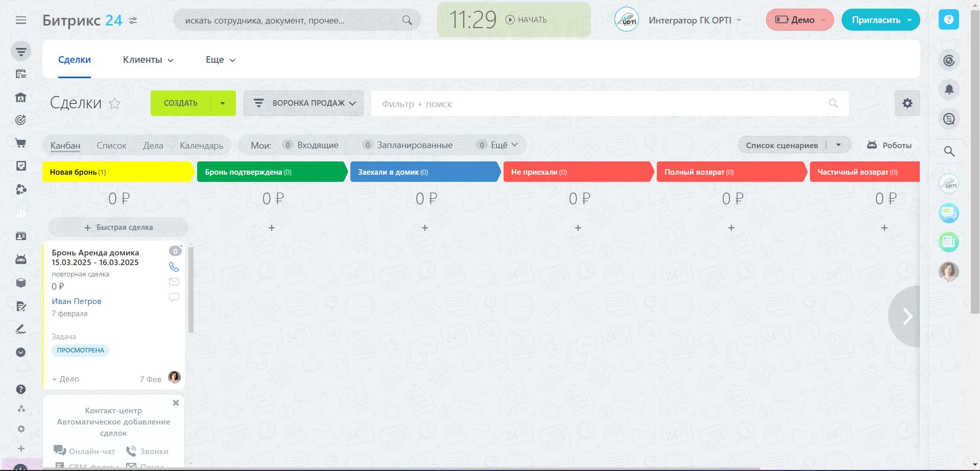Click the Создать button
This screenshot has width=980, height=471.
(180, 103)
